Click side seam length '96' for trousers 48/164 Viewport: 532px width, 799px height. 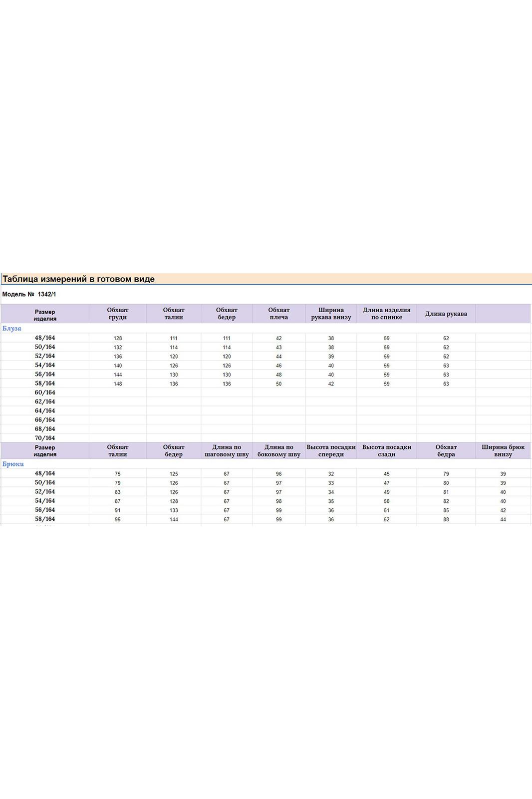(x=279, y=474)
